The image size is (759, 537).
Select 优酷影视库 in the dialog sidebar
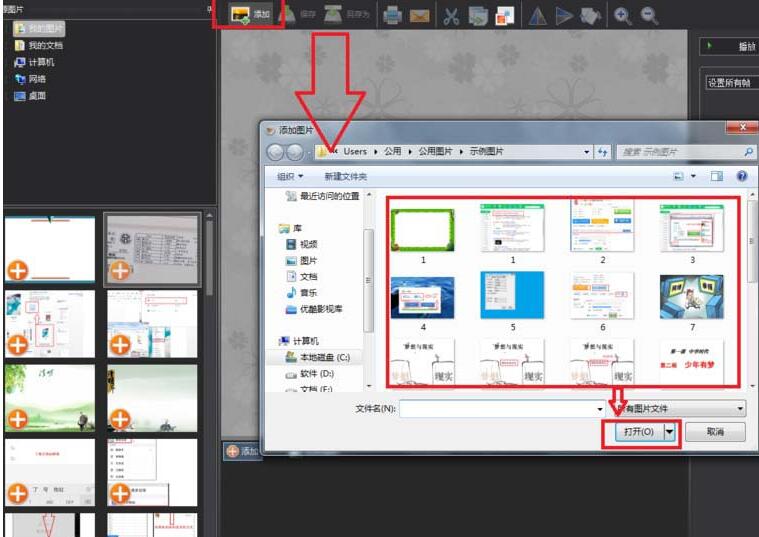point(314,309)
